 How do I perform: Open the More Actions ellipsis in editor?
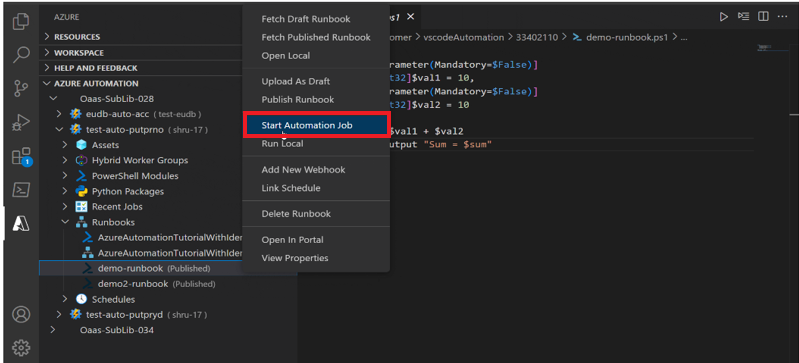point(782,17)
